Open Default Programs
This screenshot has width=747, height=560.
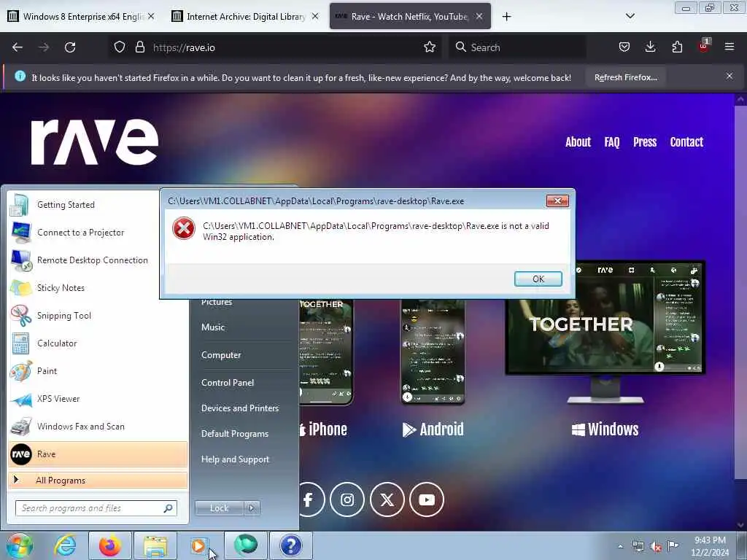(x=234, y=434)
